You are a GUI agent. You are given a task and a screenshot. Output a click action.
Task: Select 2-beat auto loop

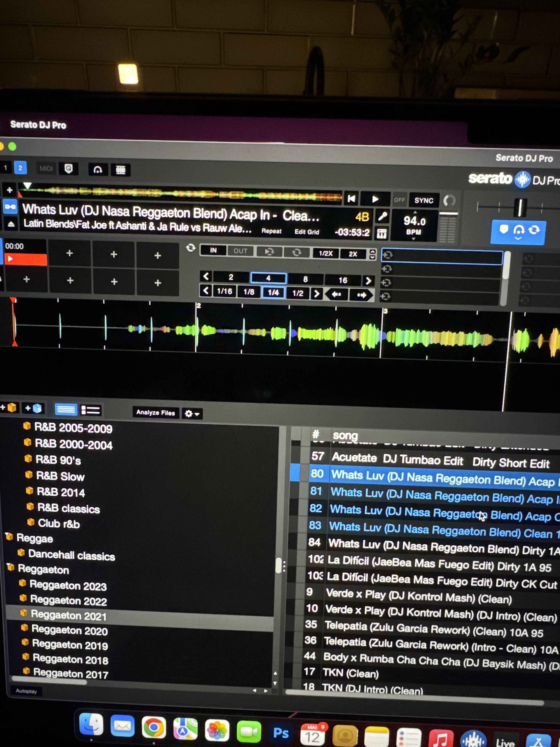point(231,277)
